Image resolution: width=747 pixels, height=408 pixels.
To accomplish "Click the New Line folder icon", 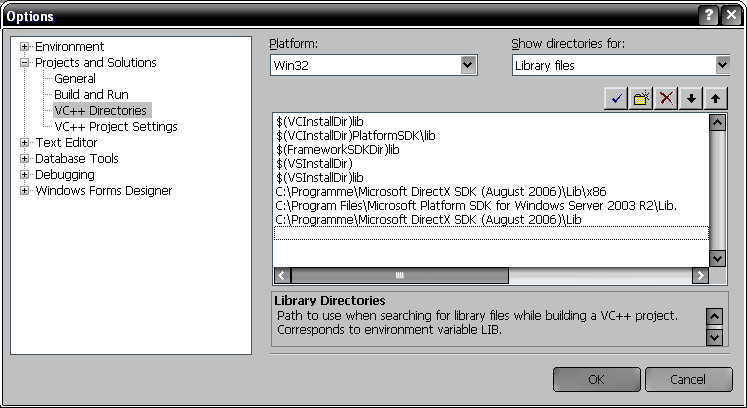I will [641, 98].
